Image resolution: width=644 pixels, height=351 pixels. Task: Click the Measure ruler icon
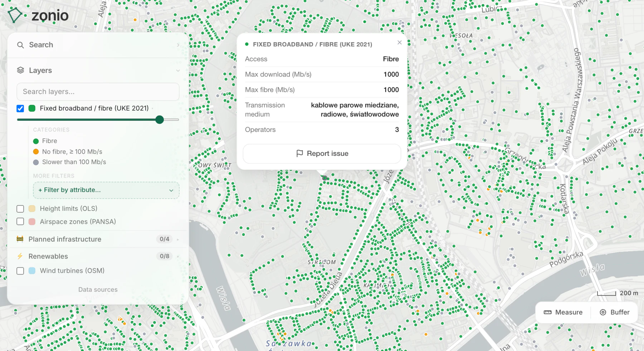pyautogui.click(x=548, y=312)
